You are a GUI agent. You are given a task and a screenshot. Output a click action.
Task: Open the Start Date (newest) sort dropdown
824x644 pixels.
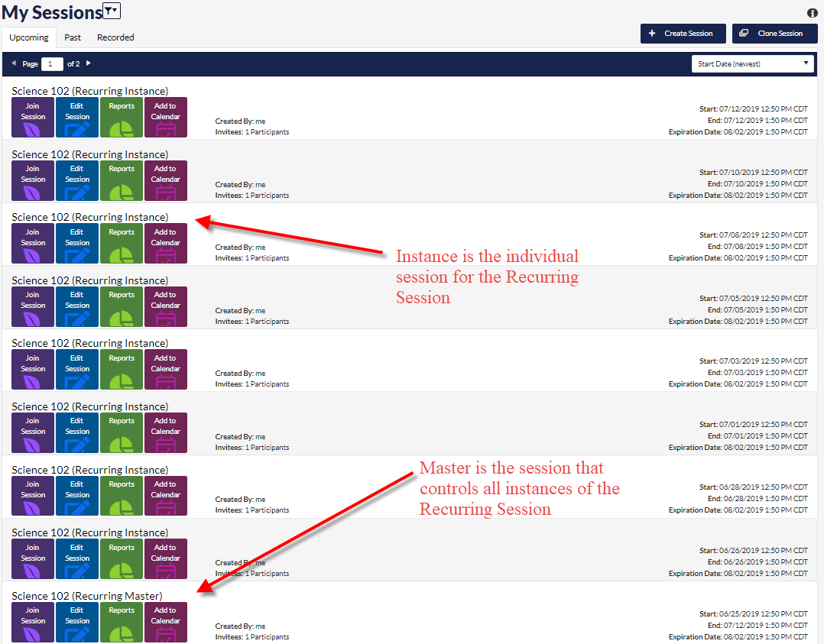[x=753, y=64]
